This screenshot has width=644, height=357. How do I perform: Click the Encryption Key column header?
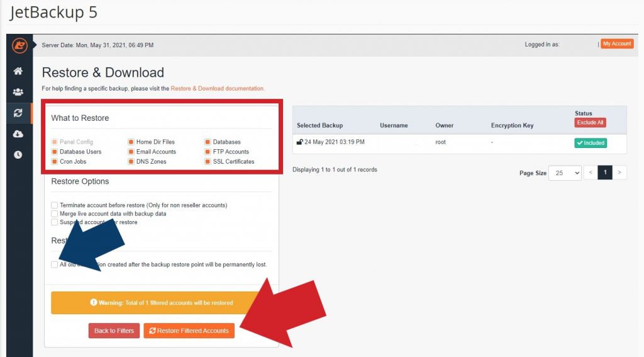coord(512,125)
